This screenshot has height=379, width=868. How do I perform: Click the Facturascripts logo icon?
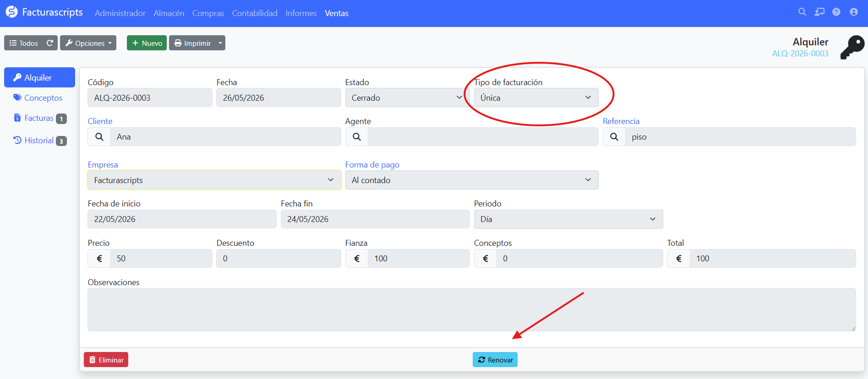[x=11, y=12]
